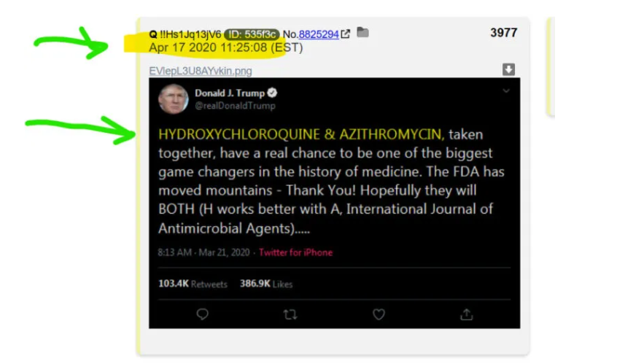Click the heart like icon
The width and height of the screenshot is (644, 364).
[x=379, y=314]
